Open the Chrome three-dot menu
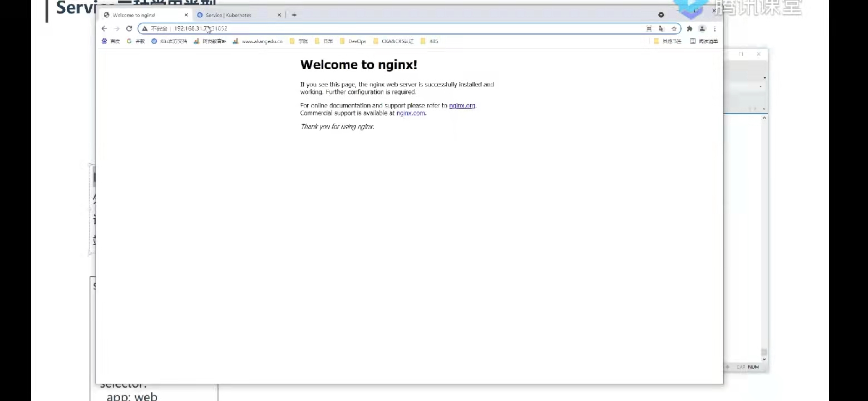 click(715, 28)
